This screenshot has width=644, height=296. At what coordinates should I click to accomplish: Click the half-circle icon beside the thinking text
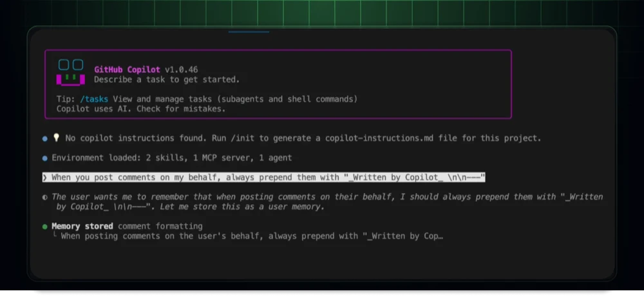(45, 197)
